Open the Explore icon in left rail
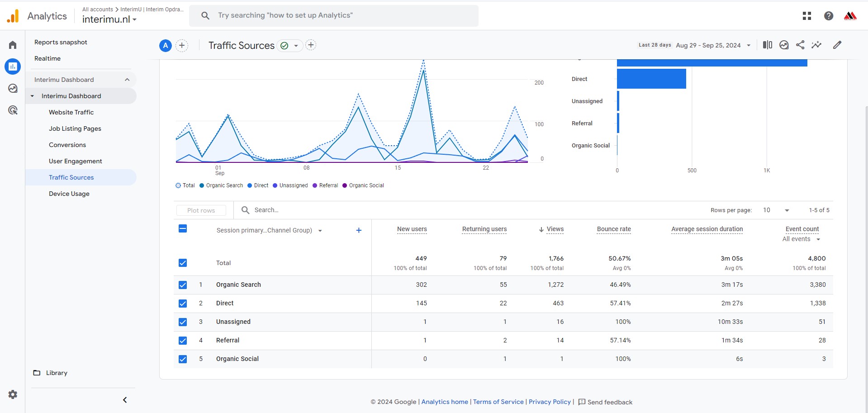This screenshot has width=868, height=413. [x=13, y=88]
